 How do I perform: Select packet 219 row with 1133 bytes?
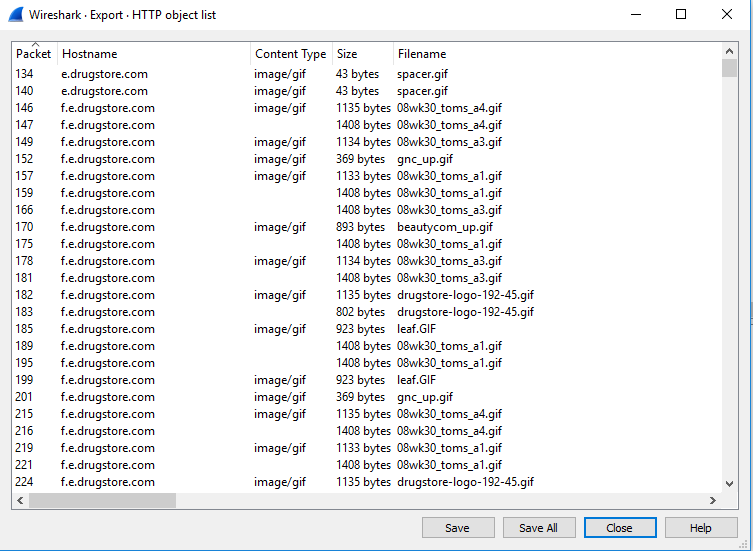coord(366,448)
